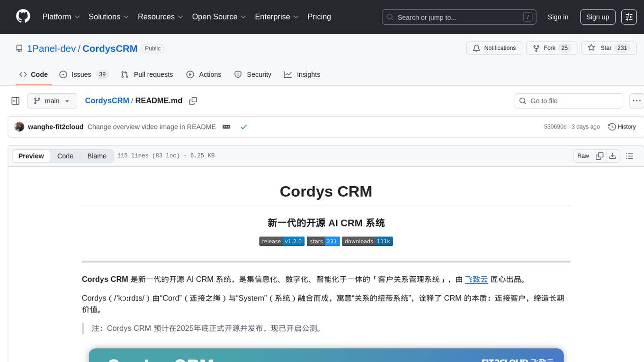Open the 1Panel-dev organization link
644x362 pixels.
[51, 48]
